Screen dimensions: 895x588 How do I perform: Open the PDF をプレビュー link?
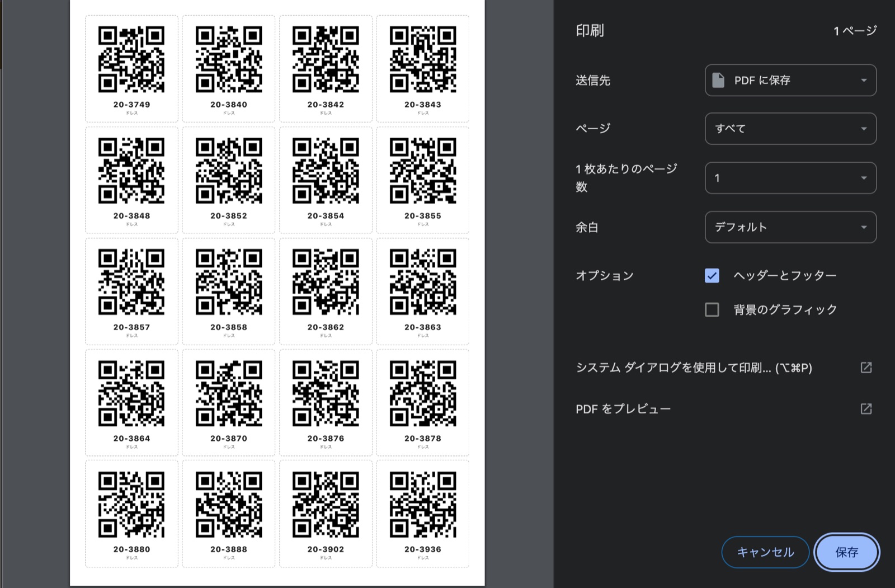click(623, 409)
